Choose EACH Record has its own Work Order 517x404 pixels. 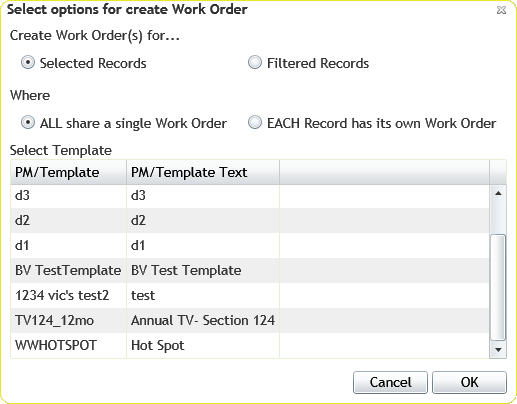click(255, 122)
